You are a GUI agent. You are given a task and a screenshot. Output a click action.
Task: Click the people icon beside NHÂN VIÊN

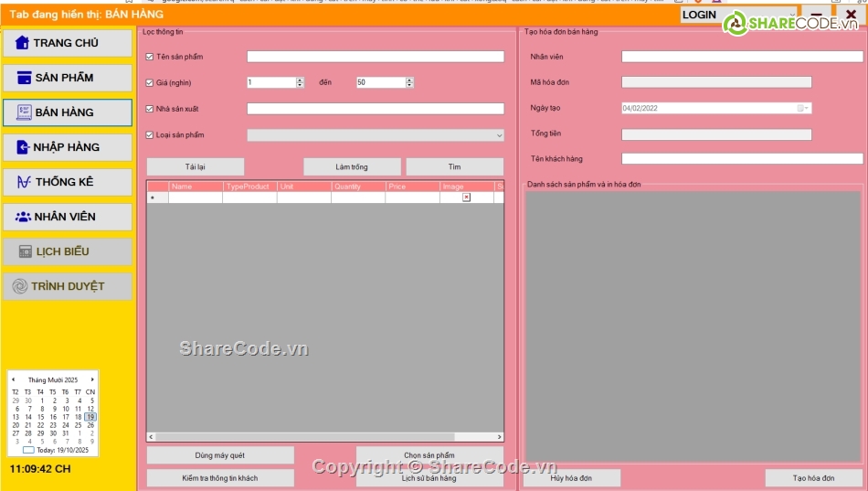coord(23,217)
